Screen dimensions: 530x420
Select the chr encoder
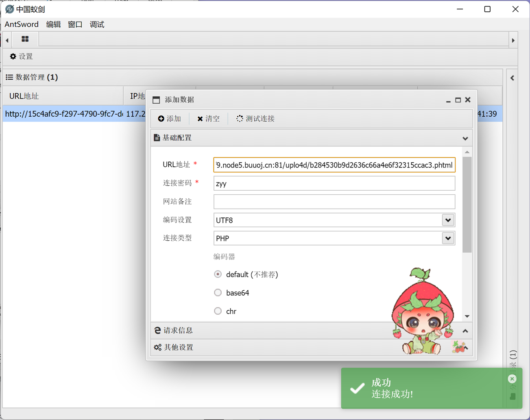coord(218,311)
